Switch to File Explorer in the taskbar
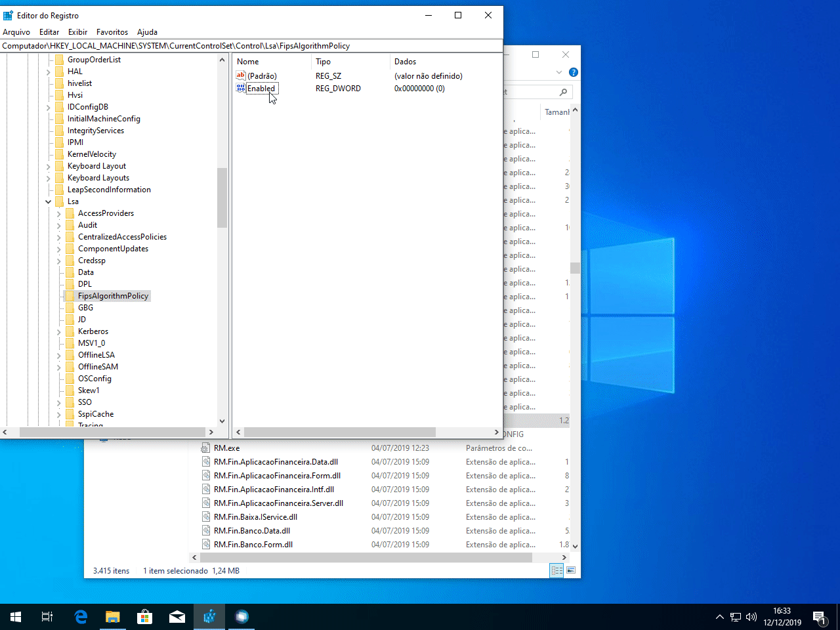The width and height of the screenshot is (840, 630). [x=113, y=617]
